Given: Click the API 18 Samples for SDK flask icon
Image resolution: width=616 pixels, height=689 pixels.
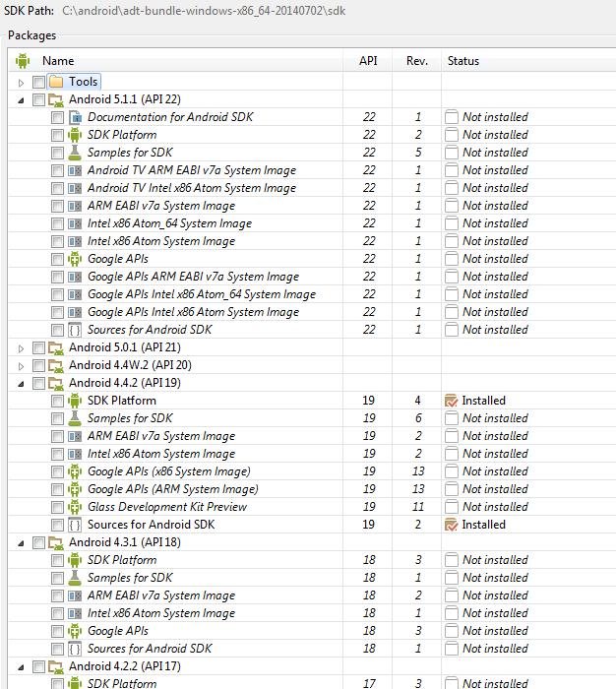Looking at the screenshot, I should [x=75, y=578].
